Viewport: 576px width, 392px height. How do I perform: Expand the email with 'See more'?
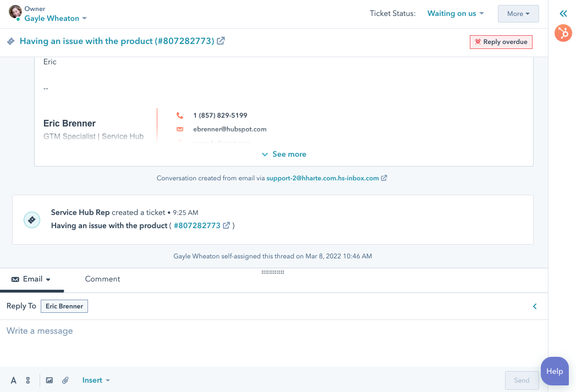coord(284,154)
